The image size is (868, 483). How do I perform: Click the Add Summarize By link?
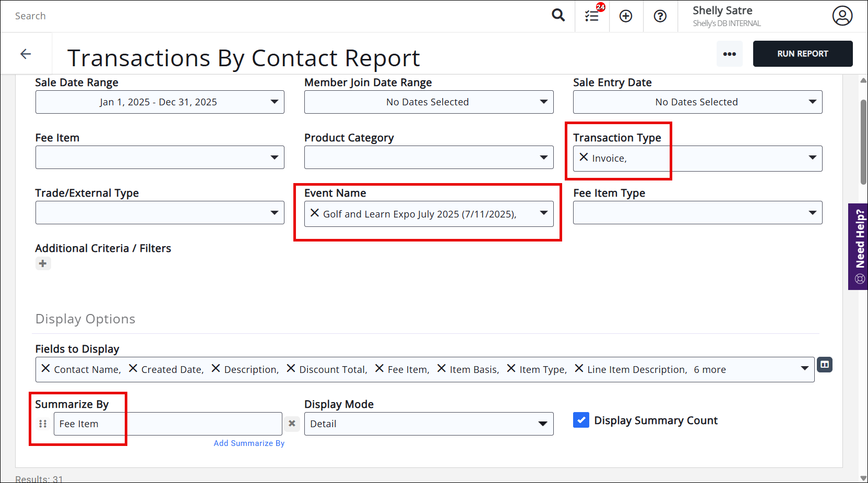(x=249, y=443)
